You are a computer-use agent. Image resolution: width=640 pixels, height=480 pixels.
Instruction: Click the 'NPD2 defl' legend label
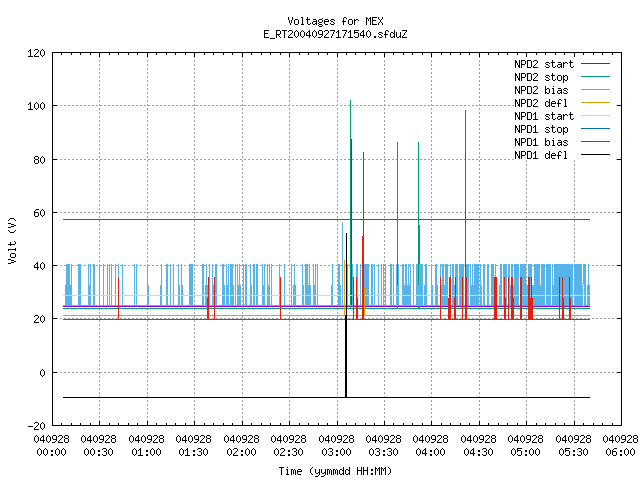pos(541,103)
